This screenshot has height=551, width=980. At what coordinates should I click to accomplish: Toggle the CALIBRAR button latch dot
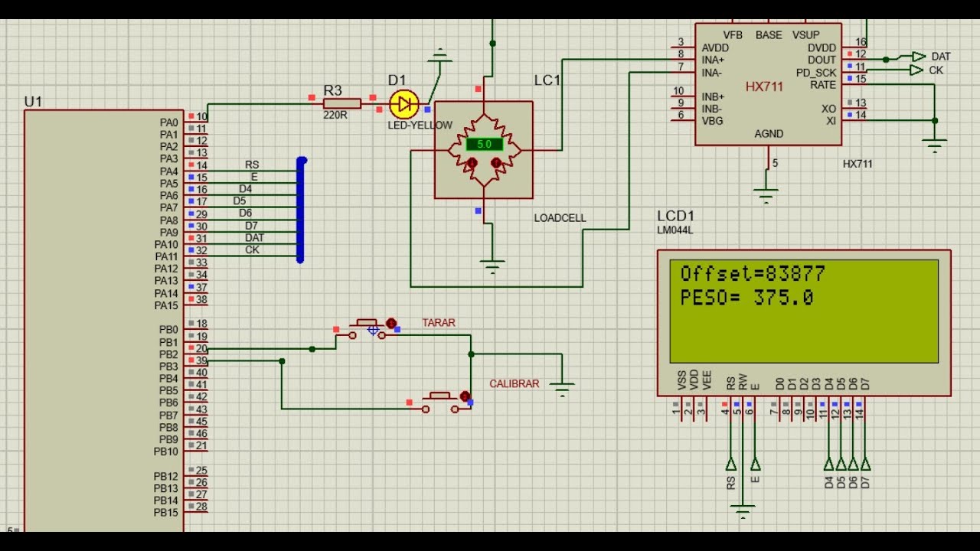[465, 396]
